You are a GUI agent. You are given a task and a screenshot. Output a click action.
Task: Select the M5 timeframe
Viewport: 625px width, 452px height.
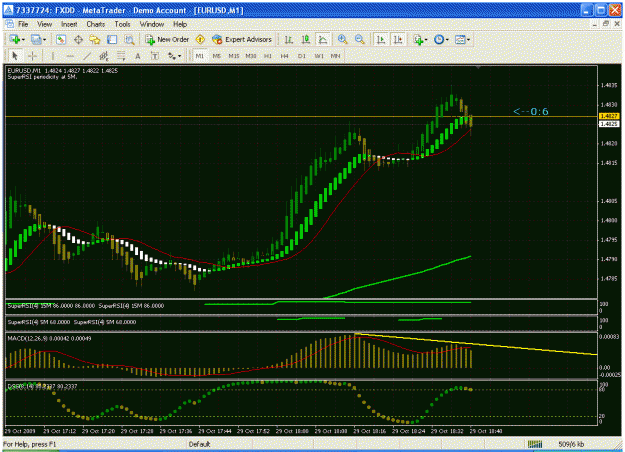tap(216, 56)
